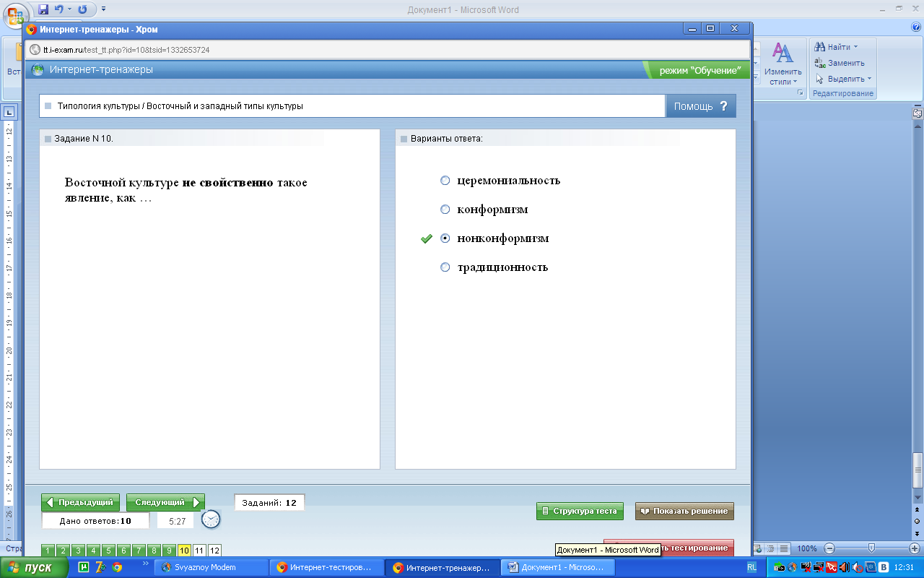Minimize the Интернет-тренажеры Chrome window

[x=693, y=29]
